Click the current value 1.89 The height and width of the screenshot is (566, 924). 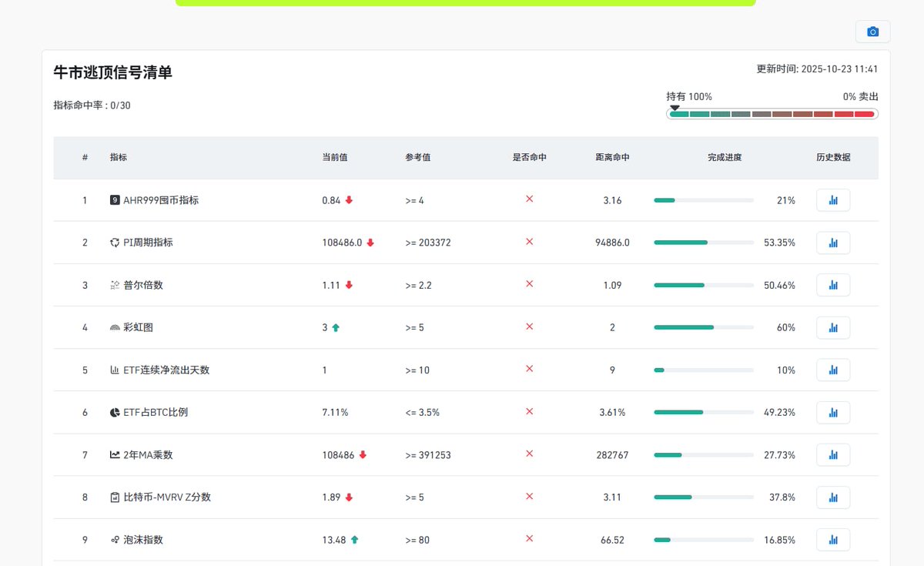[331, 497]
